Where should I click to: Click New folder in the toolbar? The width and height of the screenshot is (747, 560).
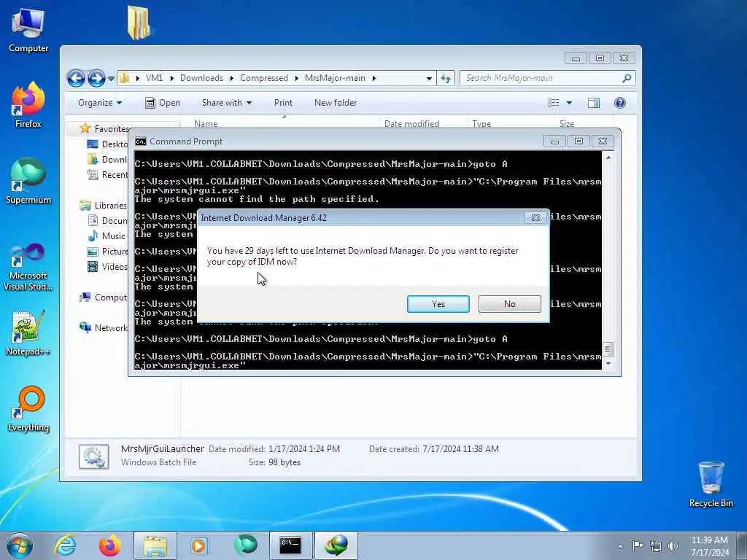(x=336, y=103)
